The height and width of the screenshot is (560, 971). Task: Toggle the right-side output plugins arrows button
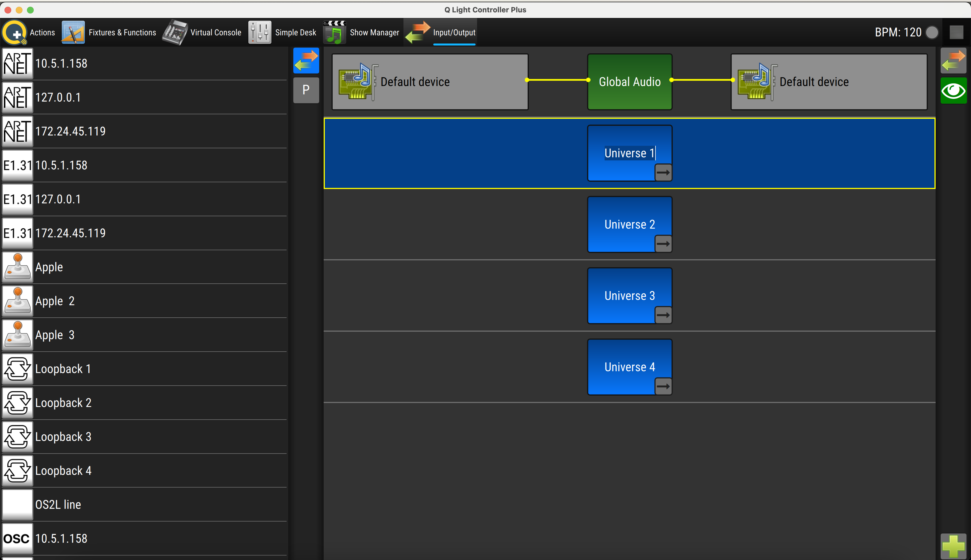954,60
